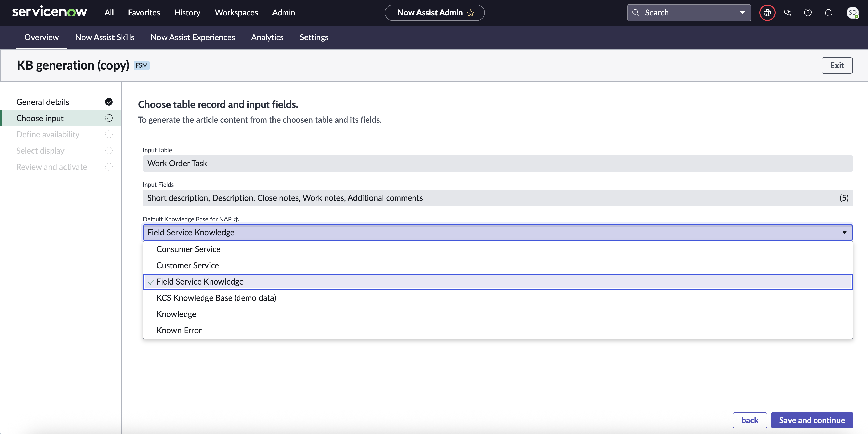
Task: Click the Input Fields list field
Action: 498,198
